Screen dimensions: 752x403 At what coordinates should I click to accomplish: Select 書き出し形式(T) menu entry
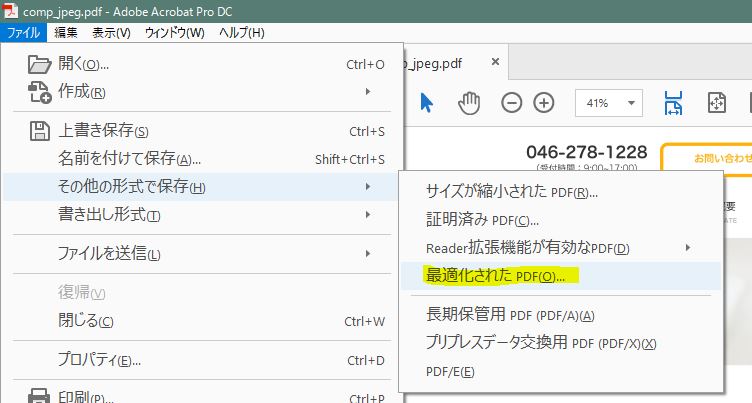200,214
